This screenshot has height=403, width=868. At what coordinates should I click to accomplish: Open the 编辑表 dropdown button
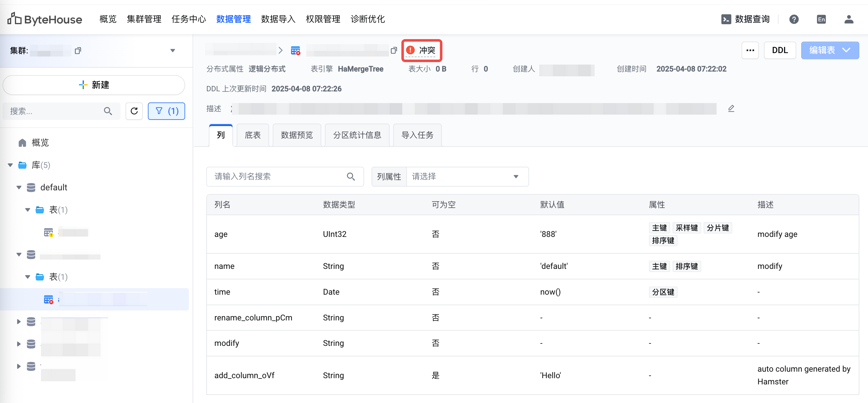(x=830, y=51)
